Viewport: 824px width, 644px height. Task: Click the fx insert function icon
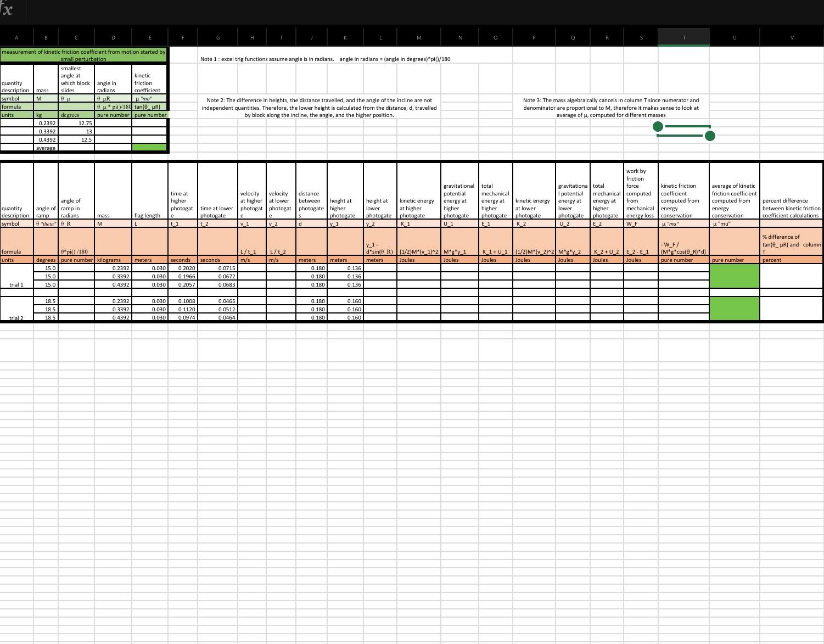[7, 9]
